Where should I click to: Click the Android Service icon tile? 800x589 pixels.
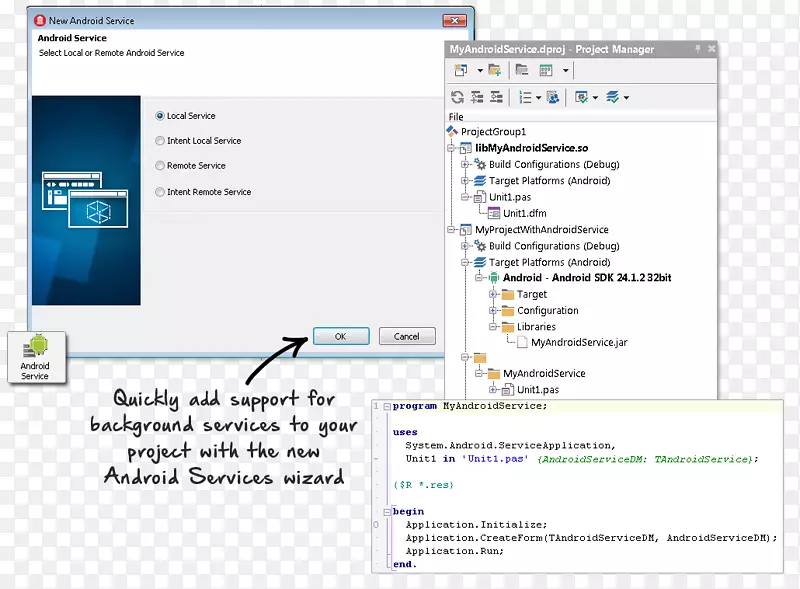[36, 356]
